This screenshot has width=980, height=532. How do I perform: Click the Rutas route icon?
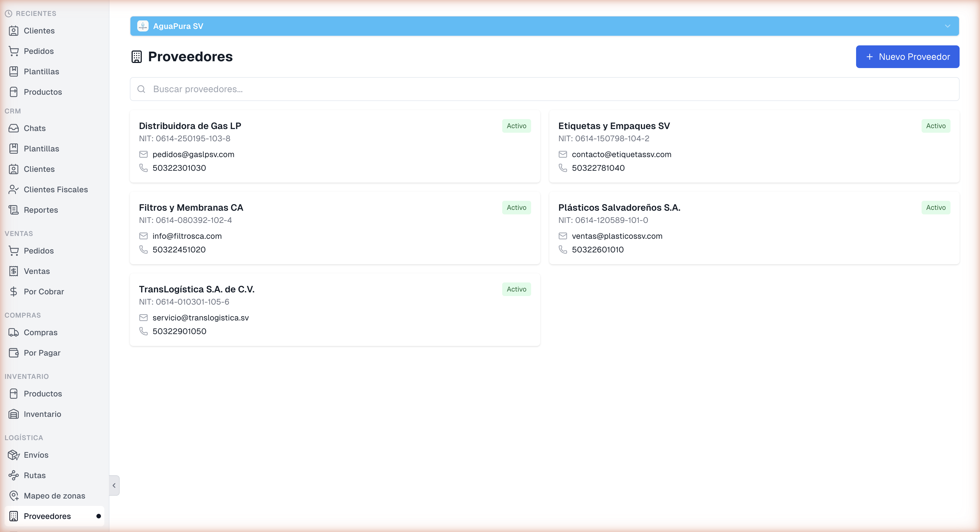point(14,475)
